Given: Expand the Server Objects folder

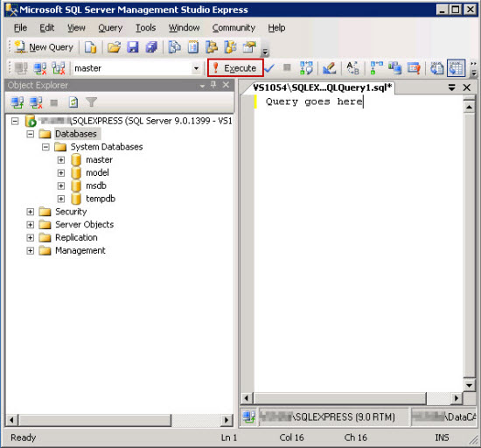Looking at the screenshot, I should pyautogui.click(x=30, y=225).
